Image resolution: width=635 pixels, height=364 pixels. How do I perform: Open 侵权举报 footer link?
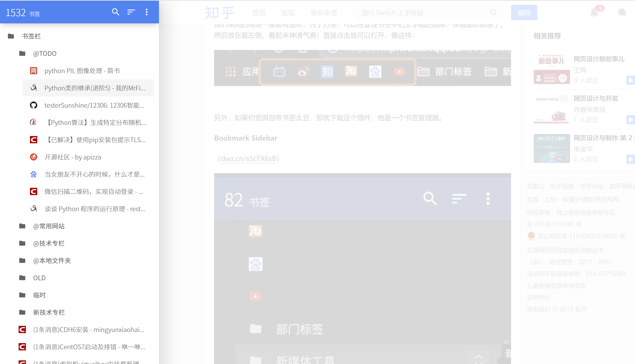click(x=539, y=213)
